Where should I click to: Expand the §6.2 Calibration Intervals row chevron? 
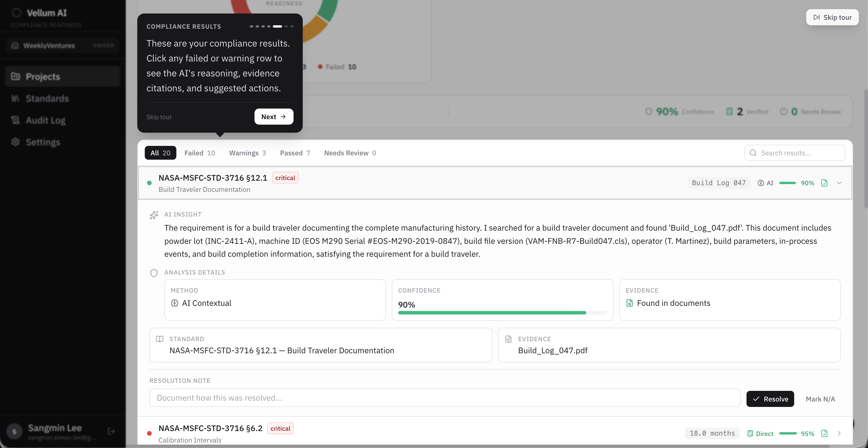839,434
